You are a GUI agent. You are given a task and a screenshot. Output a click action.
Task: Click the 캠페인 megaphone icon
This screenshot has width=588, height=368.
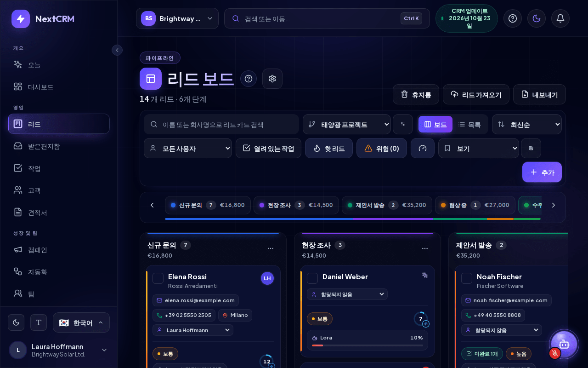pyautogui.click(x=18, y=250)
